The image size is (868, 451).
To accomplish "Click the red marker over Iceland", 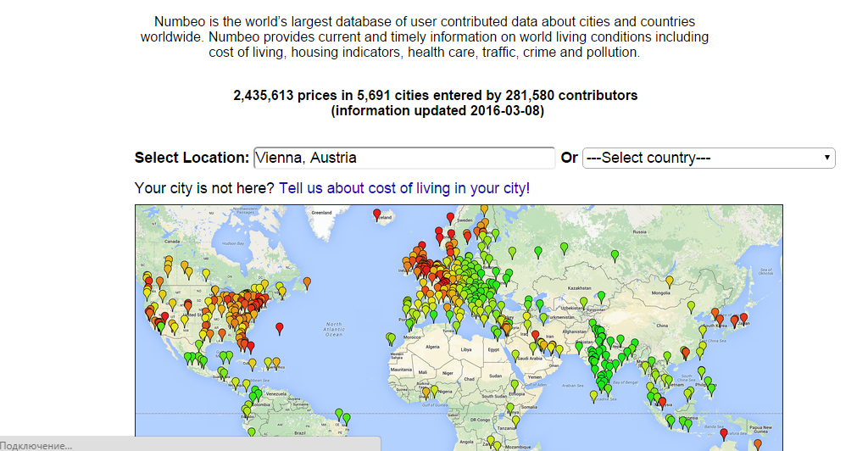I will [x=377, y=214].
